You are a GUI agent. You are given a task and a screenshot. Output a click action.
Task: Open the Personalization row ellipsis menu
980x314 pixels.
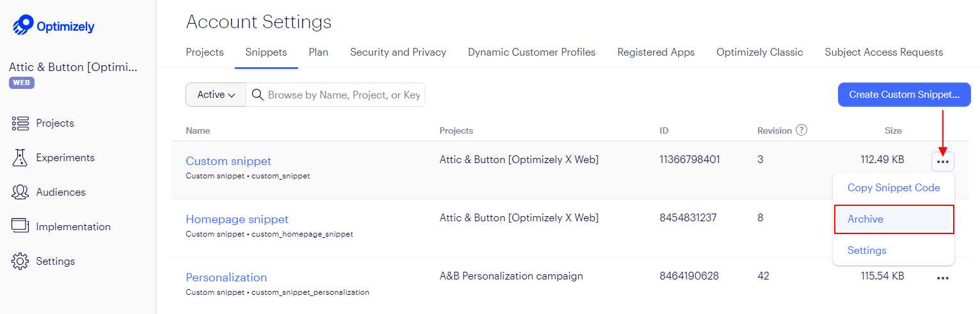[x=943, y=278]
